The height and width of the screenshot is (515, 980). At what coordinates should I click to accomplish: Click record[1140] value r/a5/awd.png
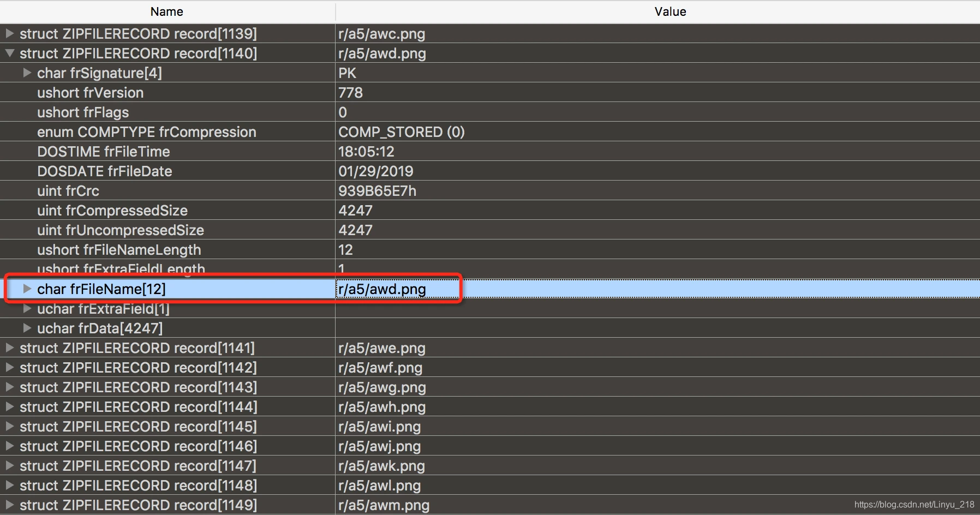[x=382, y=53]
